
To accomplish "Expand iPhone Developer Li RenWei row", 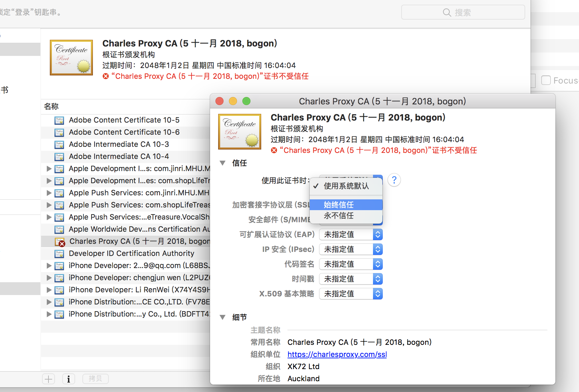I will click(x=49, y=290).
